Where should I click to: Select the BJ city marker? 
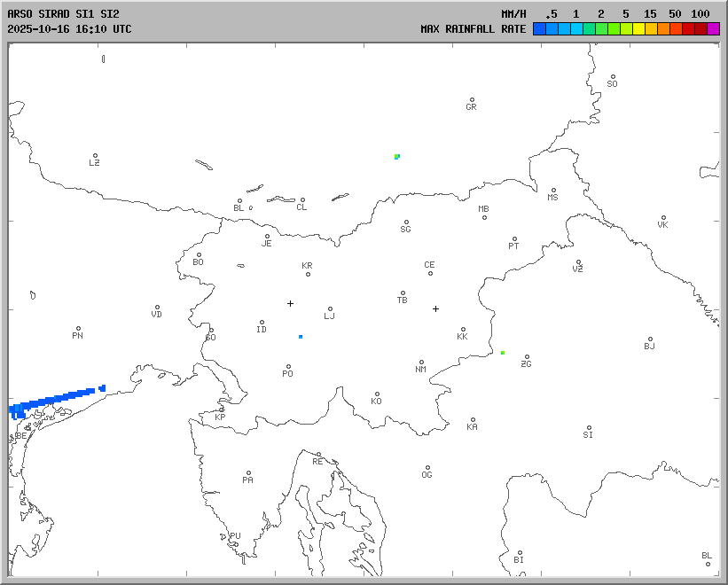click(x=650, y=339)
